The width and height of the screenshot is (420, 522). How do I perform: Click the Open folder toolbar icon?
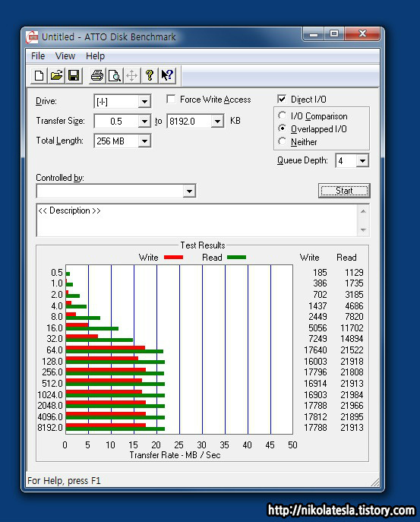tap(56, 75)
